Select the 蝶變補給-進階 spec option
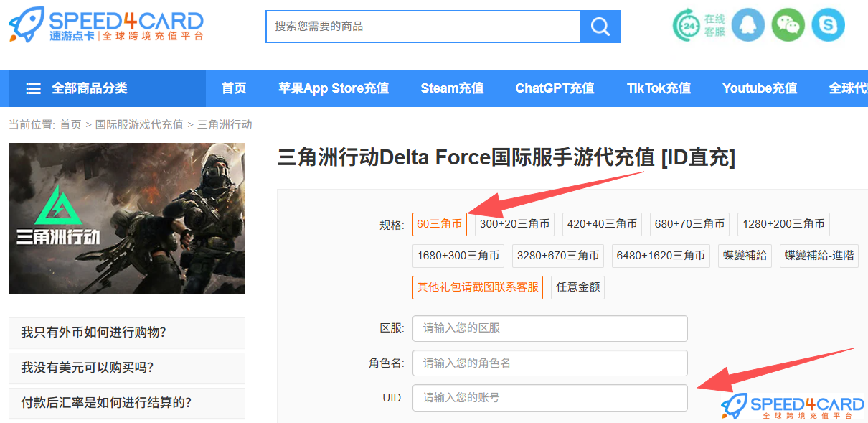The height and width of the screenshot is (423, 868). tap(819, 256)
